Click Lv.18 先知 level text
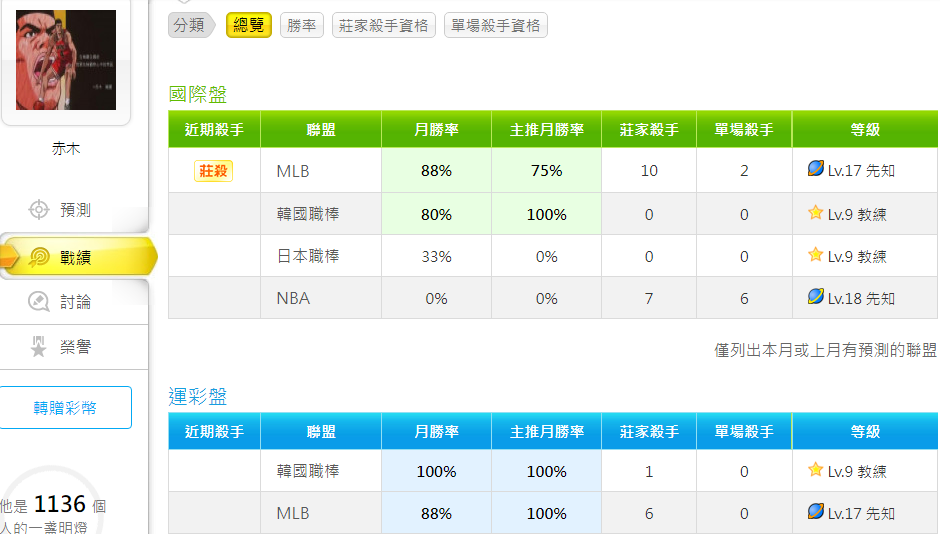This screenshot has width=940, height=534. click(x=861, y=298)
